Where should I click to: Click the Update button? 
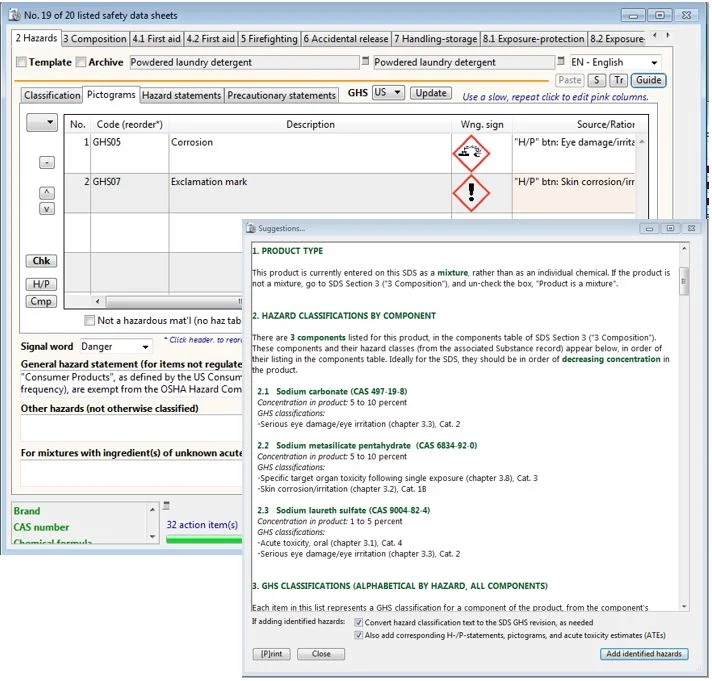coord(431,93)
